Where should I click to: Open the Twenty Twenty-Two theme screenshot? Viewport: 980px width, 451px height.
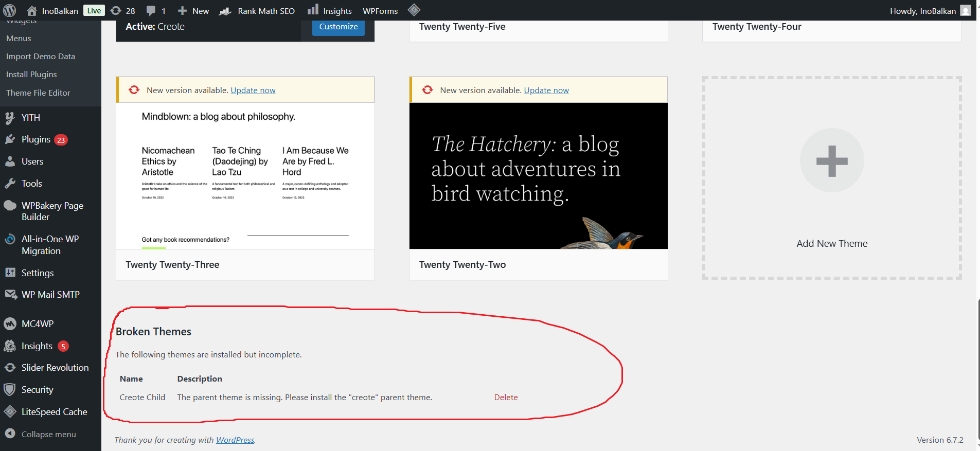click(x=539, y=176)
